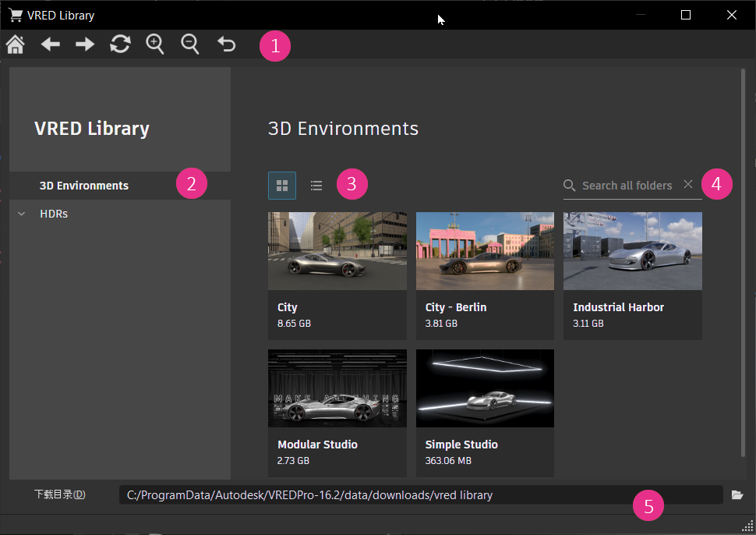Click the City - Berlin title text
Viewport: 756px width, 535px height.
pos(456,307)
